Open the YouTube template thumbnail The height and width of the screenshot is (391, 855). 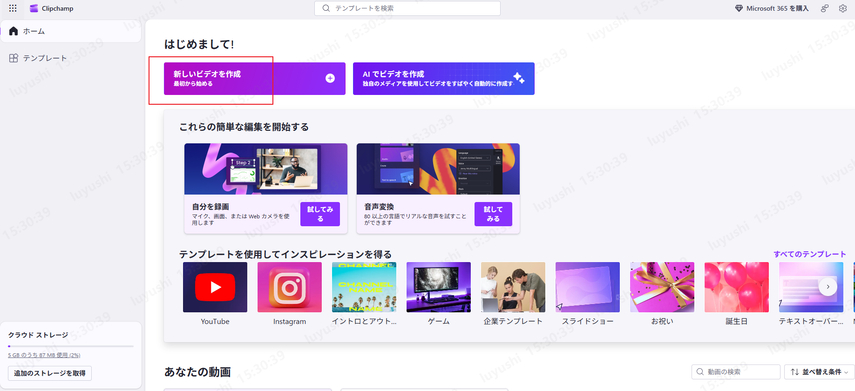coord(215,287)
